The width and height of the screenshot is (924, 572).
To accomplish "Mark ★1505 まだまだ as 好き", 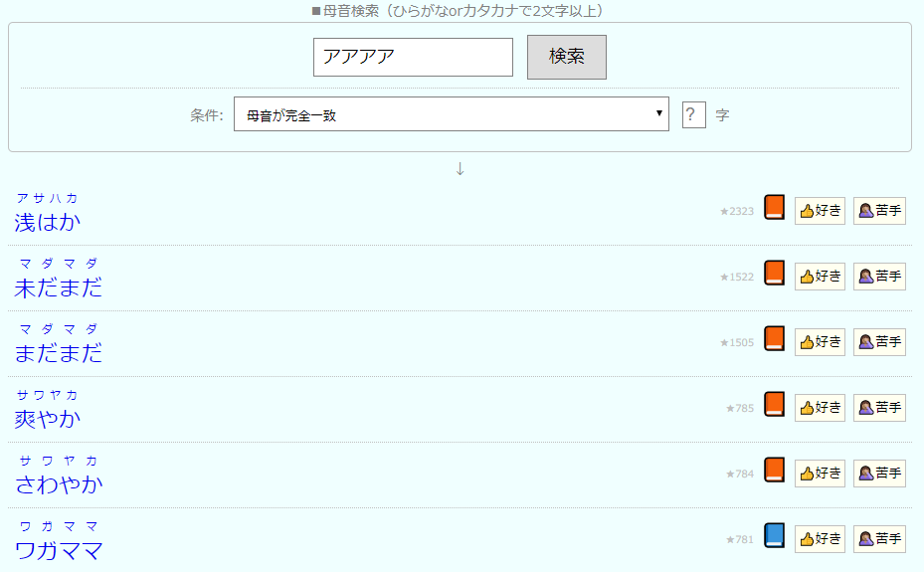I will [820, 342].
